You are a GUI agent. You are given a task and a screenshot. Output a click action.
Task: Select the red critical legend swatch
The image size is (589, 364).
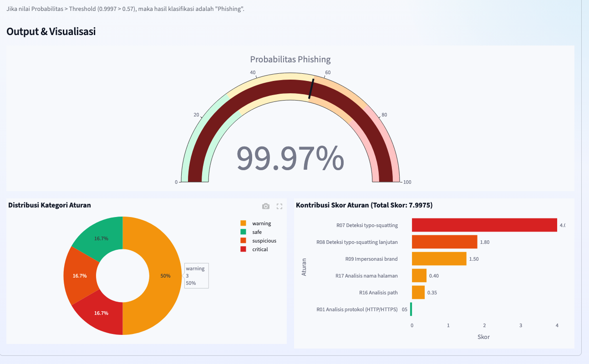click(243, 249)
